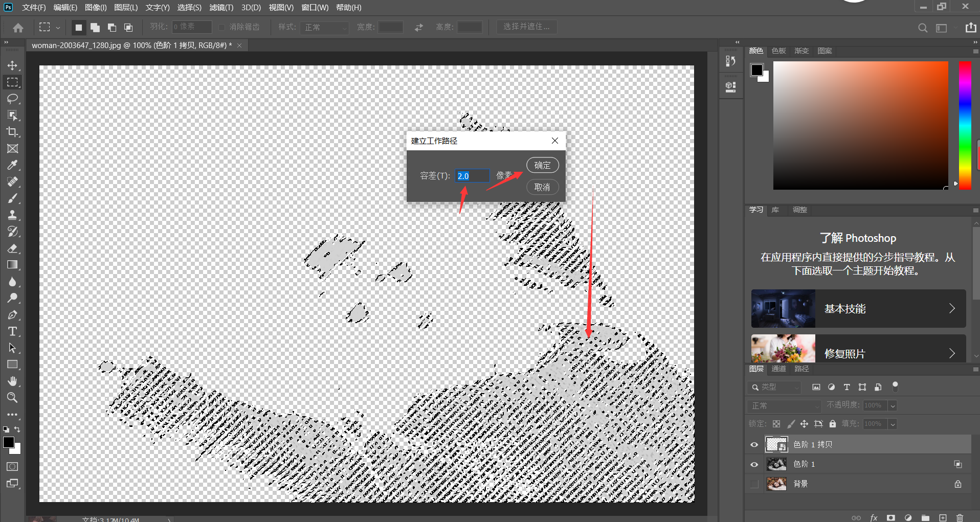Toggle the 消除锯齿 checkbox
This screenshot has height=522, width=980.
pyautogui.click(x=222, y=27)
